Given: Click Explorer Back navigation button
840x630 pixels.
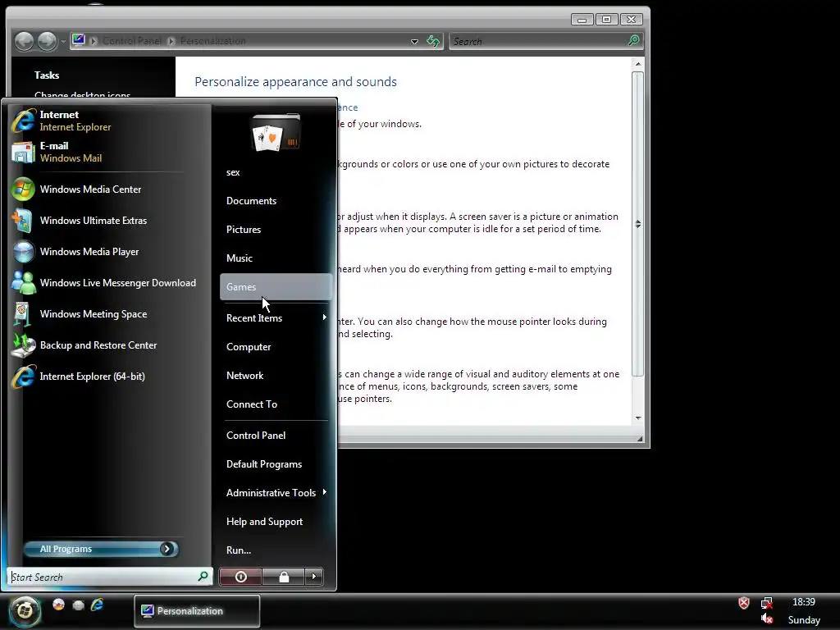Looking at the screenshot, I should coord(24,41).
